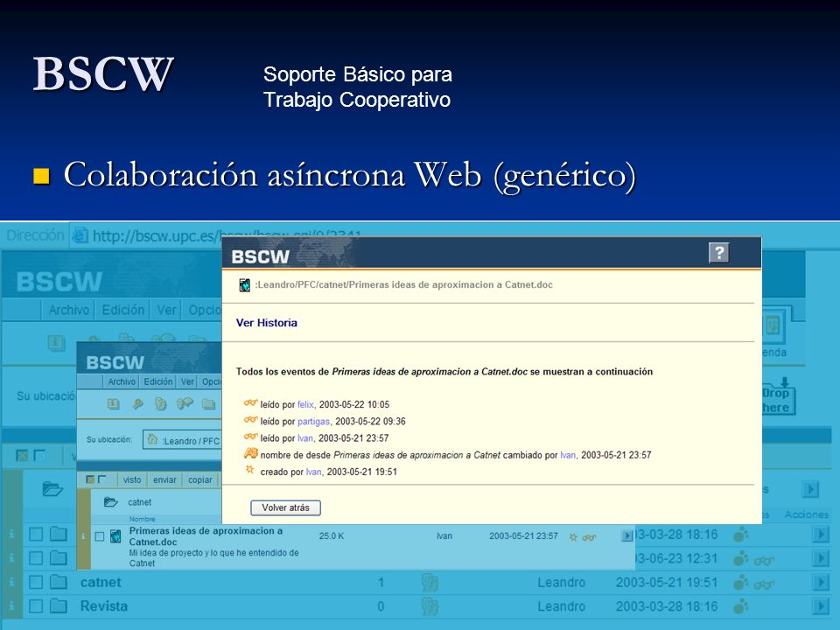Open folder action arrow above Acciones column

810,489
